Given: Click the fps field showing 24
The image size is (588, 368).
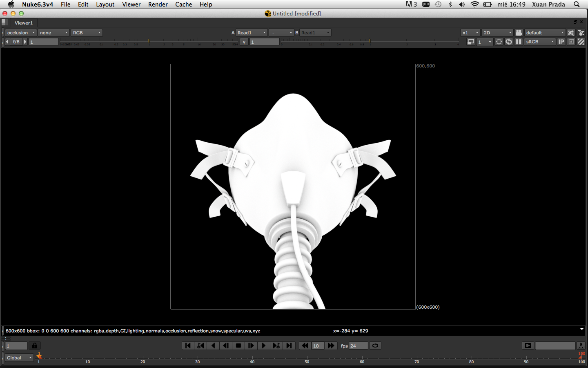Looking at the screenshot, I should (359, 346).
